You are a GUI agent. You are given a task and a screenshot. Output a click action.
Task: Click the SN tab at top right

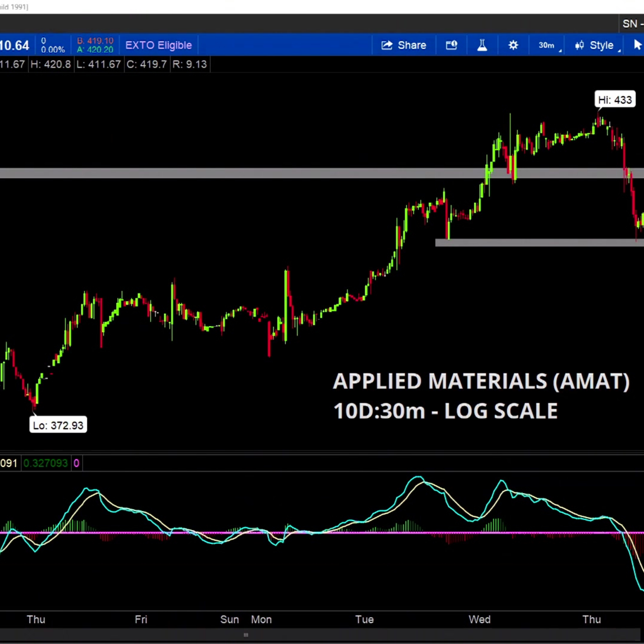coord(632,24)
